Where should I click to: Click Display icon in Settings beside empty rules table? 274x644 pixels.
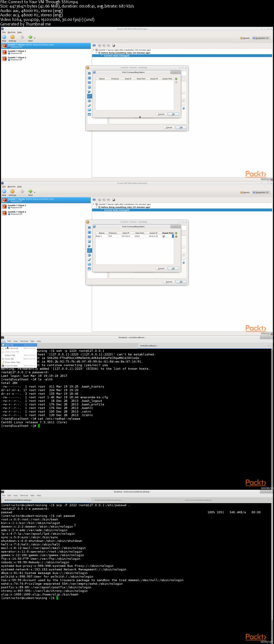tap(89, 82)
